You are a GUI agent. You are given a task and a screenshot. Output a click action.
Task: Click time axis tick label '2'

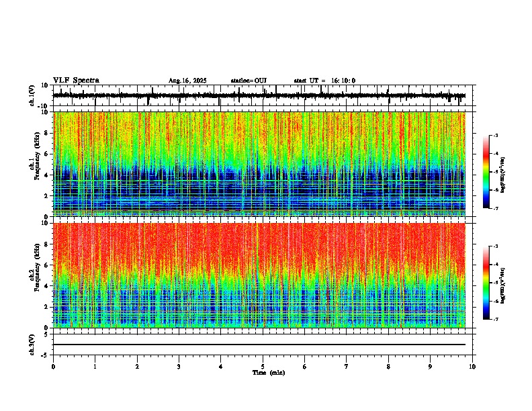pos(137,367)
